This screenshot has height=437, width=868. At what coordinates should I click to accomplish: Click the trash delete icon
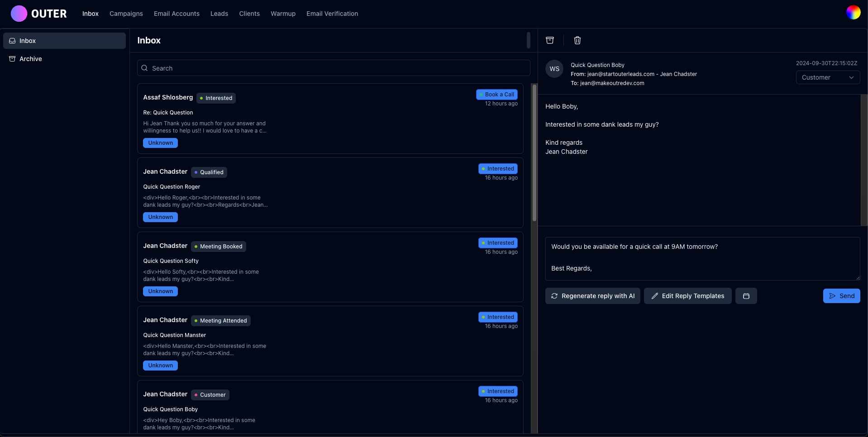click(577, 40)
